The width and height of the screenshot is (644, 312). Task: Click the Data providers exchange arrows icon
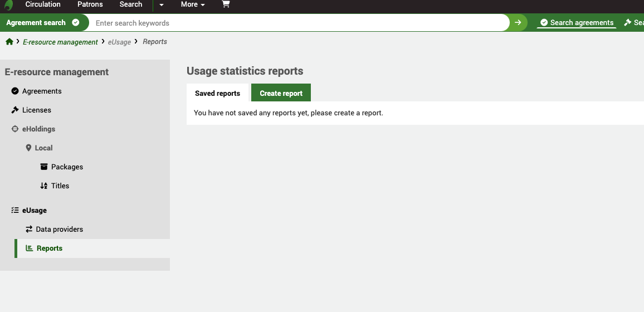click(29, 230)
